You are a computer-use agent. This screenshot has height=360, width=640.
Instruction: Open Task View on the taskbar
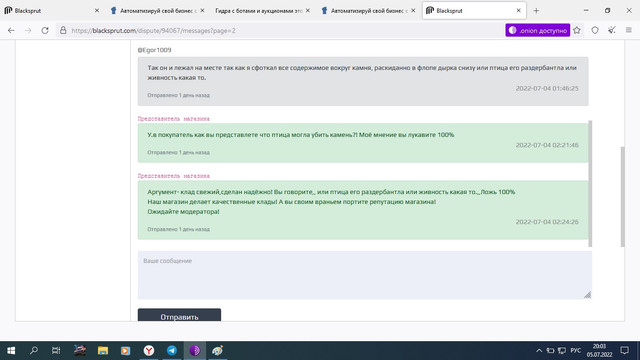pos(56,351)
